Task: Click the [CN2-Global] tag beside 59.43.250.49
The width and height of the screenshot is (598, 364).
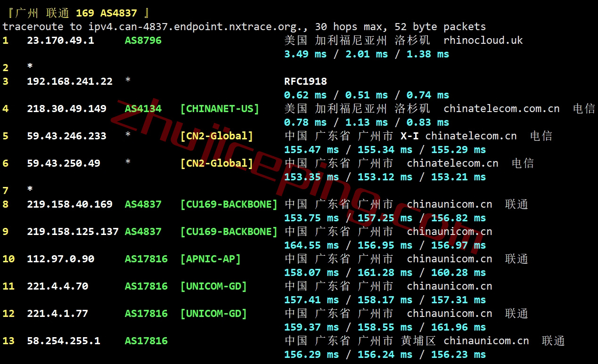Action: tap(217, 163)
